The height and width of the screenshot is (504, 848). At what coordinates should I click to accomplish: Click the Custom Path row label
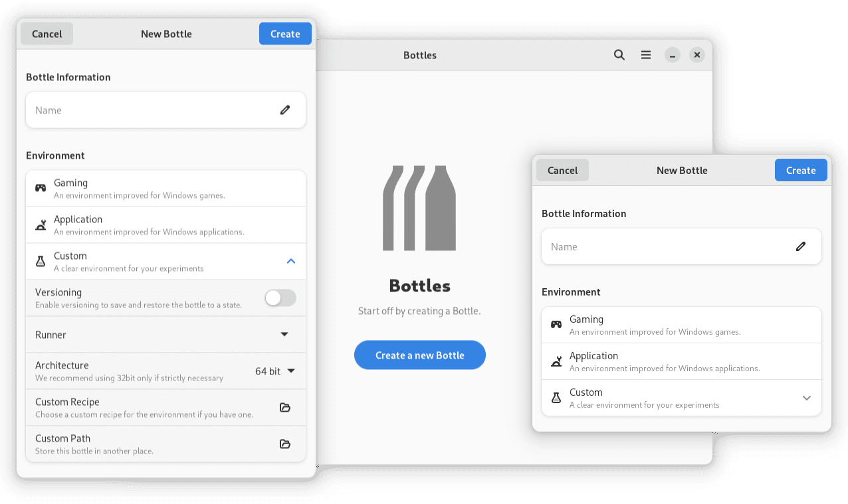click(62, 438)
